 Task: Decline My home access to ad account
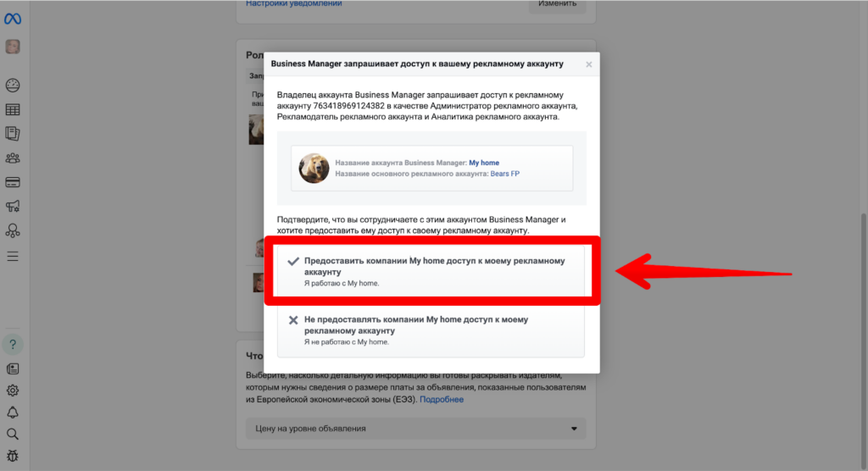[431, 330]
